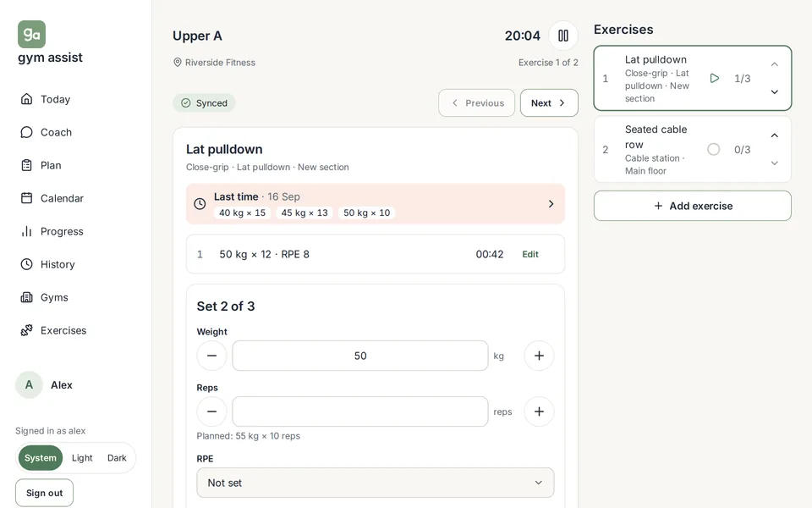Switch theme to Light
The height and width of the screenshot is (508, 812).
coord(82,458)
